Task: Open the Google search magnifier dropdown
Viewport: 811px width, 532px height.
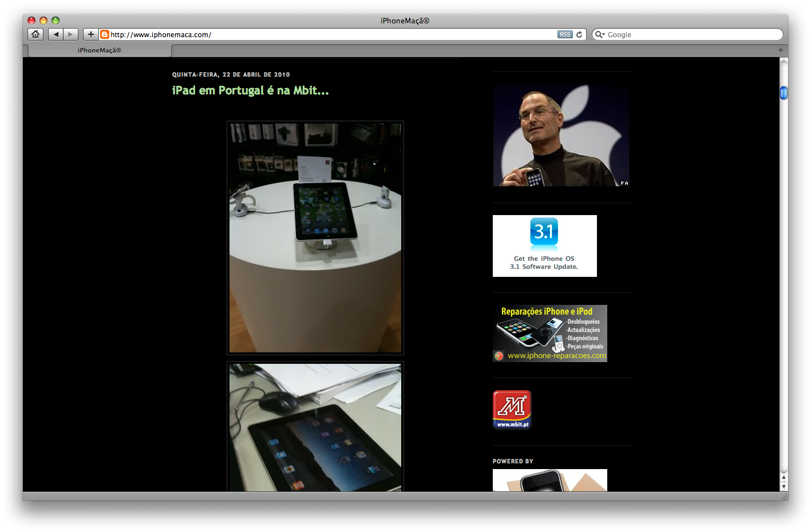Action: [x=600, y=34]
